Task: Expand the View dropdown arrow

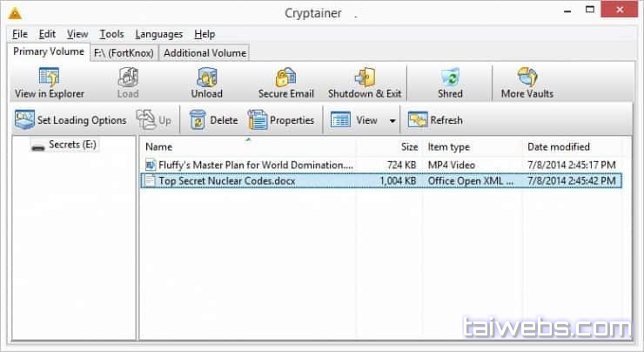Action: click(392, 121)
